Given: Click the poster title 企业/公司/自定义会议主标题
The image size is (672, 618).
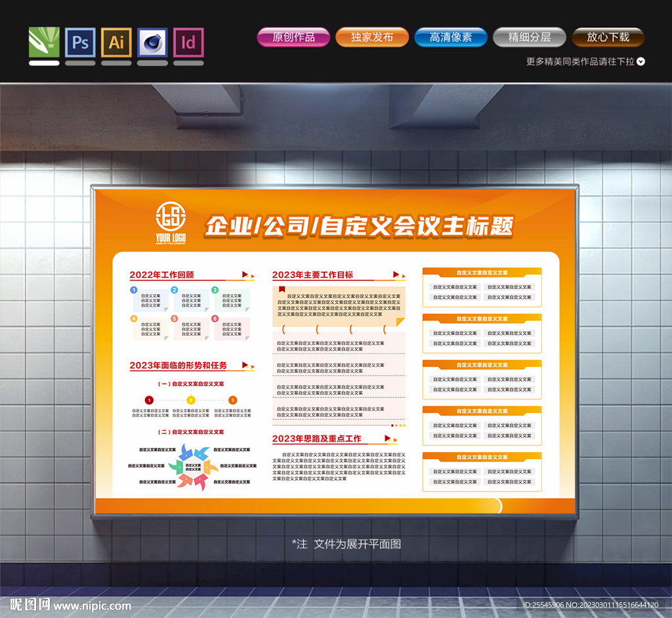Looking at the screenshot, I should [358, 227].
